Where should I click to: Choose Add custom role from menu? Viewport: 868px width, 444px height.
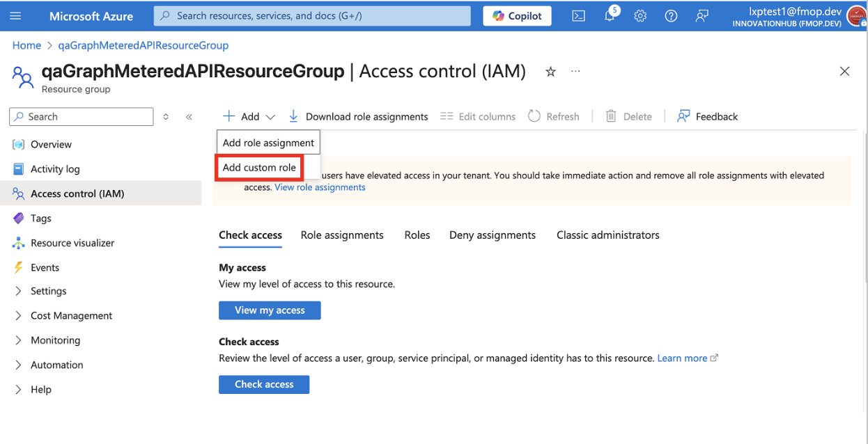259,168
